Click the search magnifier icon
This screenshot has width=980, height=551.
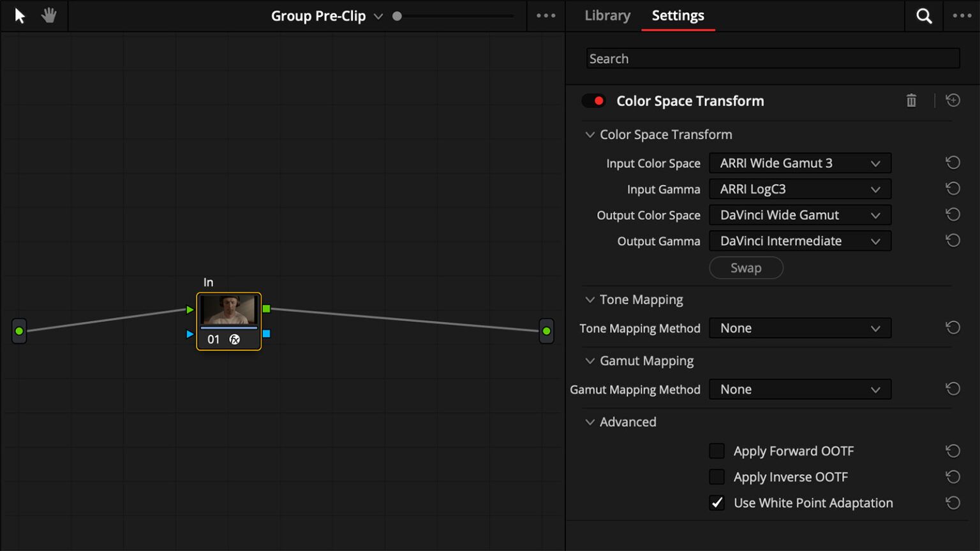923,15
